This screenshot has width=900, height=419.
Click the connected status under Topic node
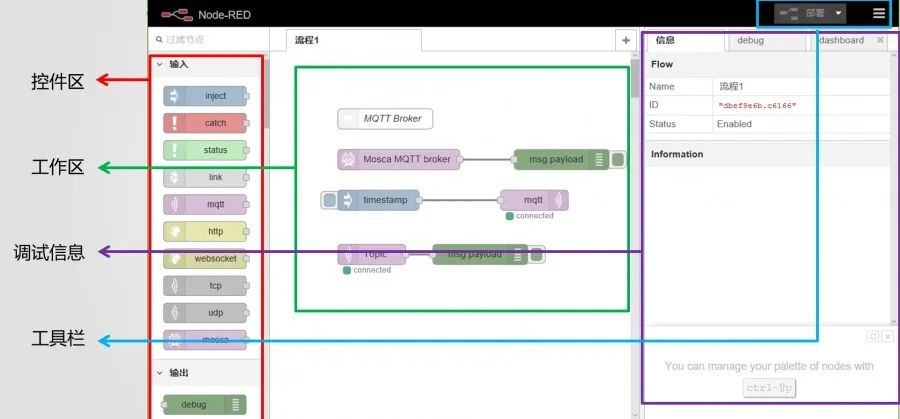click(367, 270)
